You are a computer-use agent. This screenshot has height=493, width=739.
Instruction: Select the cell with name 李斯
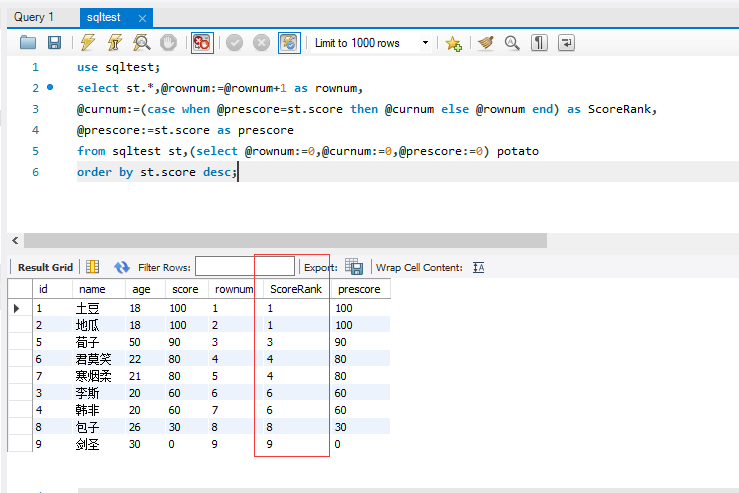pos(99,393)
